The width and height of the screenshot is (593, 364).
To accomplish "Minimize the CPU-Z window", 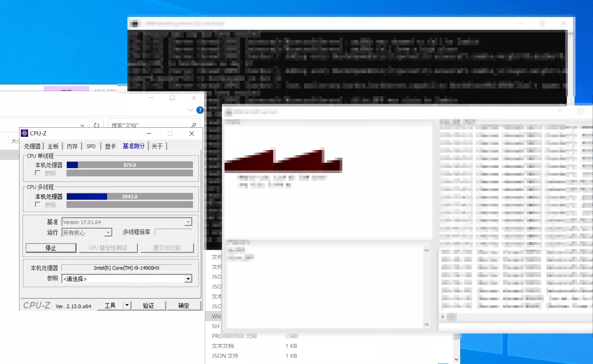I will tap(149, 134).
